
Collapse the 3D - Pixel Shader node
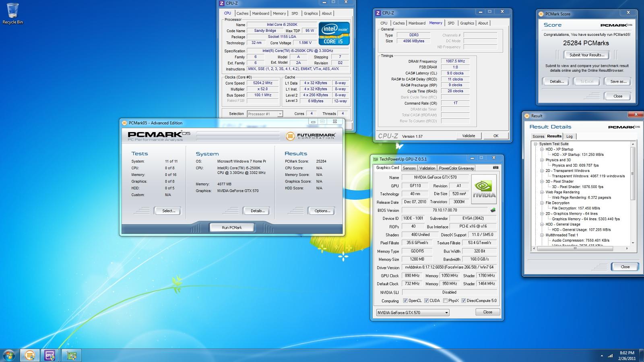(x=542, y=182)
